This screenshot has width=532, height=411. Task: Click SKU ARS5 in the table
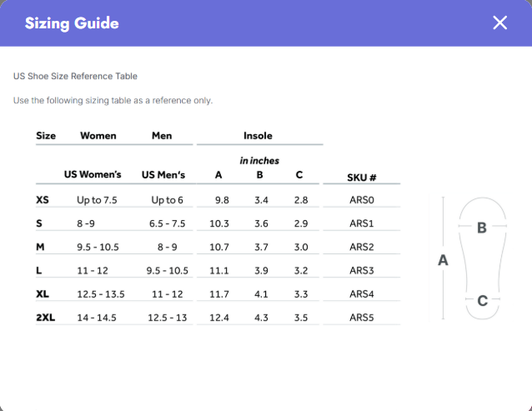coord(362,318)
